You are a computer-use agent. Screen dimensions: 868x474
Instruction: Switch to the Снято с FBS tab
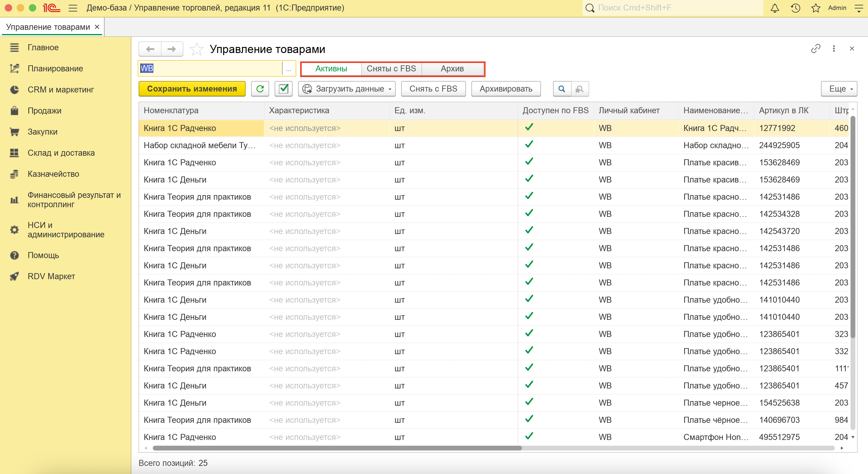point(391,69)
